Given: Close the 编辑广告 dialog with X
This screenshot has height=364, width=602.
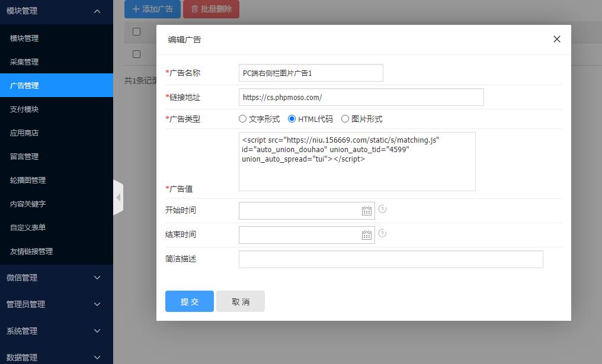Looking at the screenshot, I should 556,39.
